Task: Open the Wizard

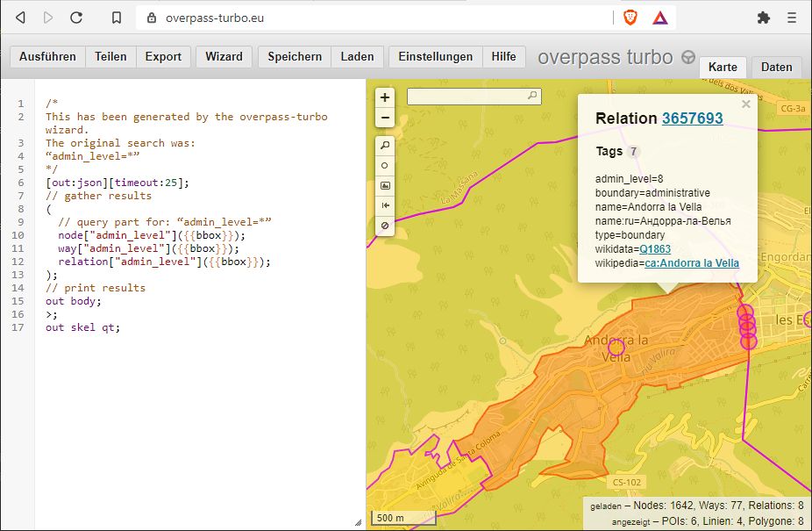Action: click(x=224, y=56)
